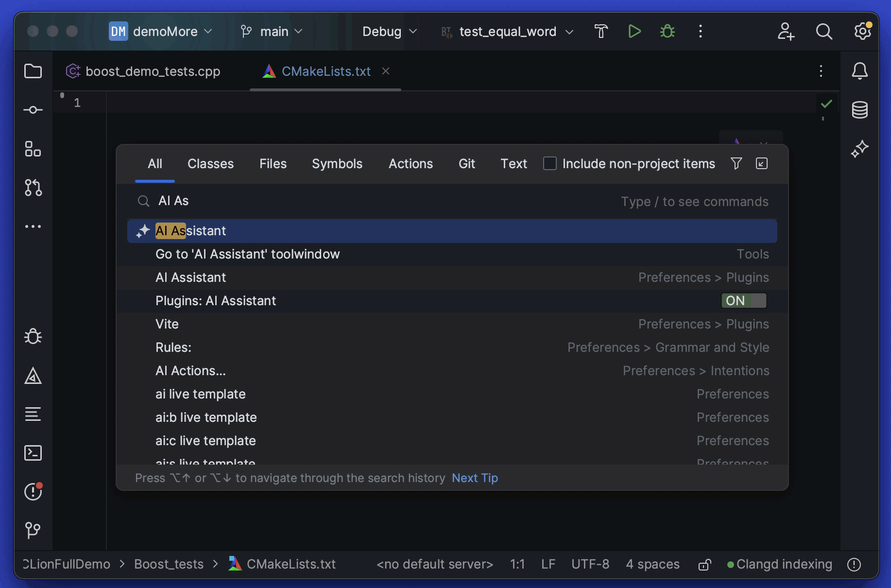
Task: Open the Debug profile dropdown
Action: click(x=390, y=32)
